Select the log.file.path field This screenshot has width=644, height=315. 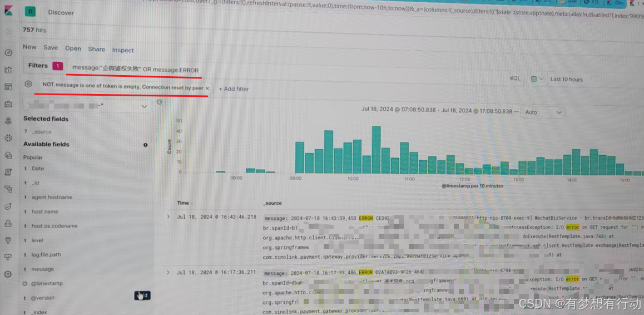(x=46, y=255)
